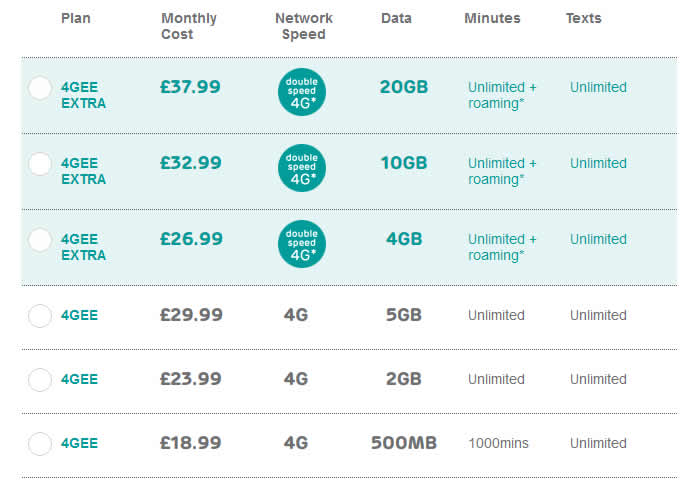Choose the £18.99 4GEE plan radio button
This screenshot has width=690, height=488.
(x=40, y=444)
